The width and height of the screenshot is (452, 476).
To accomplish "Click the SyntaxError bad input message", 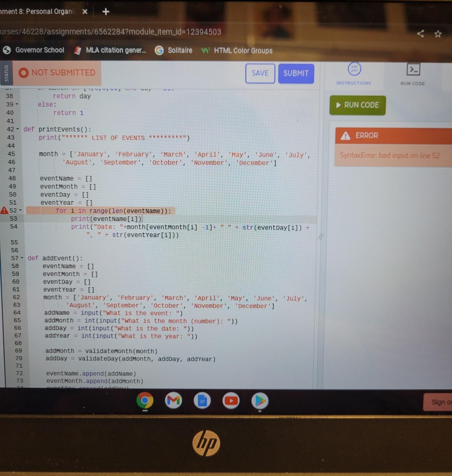I will point(390,156).
